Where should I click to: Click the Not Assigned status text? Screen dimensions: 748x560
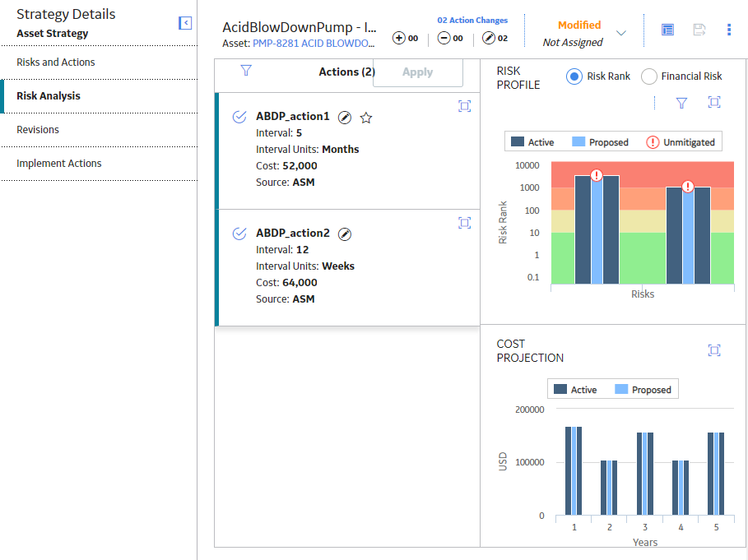(x=573, y=43)
